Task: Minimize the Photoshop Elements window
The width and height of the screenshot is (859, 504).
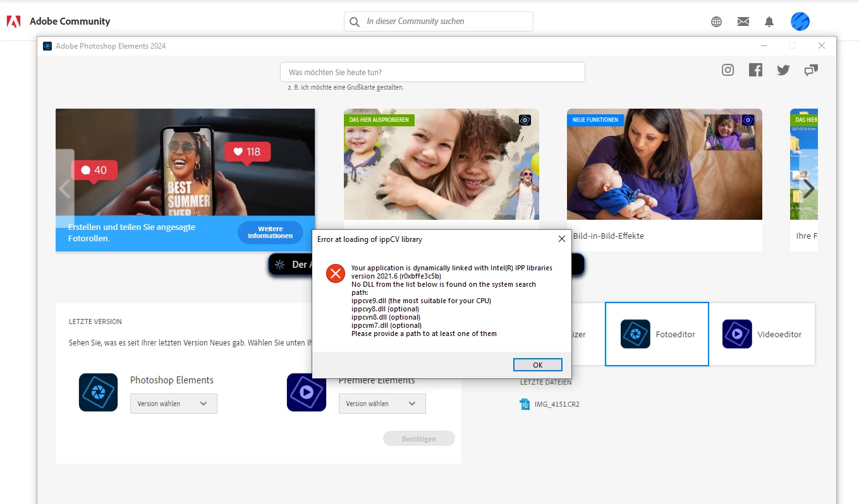Action: click(765, 45)
